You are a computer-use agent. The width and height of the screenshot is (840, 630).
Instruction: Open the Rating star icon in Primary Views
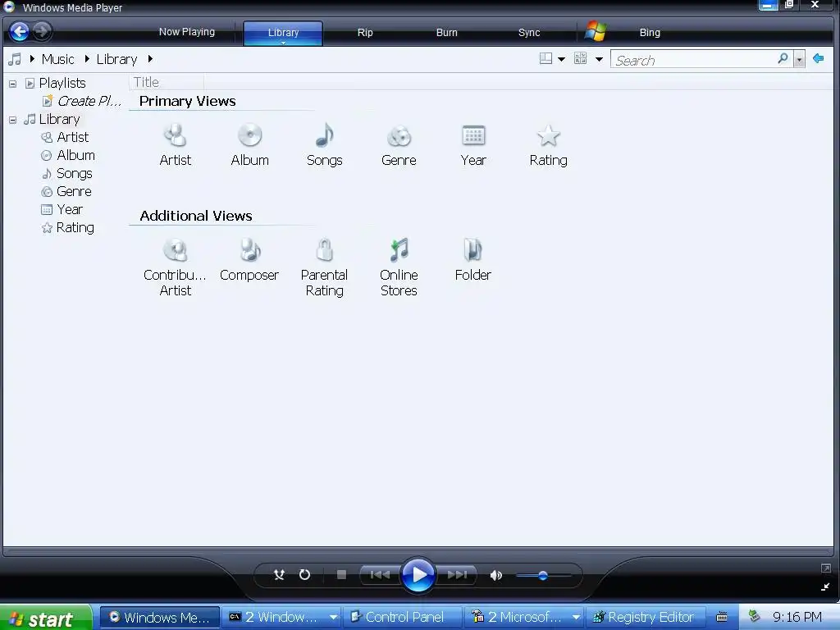tap(549, 135)
